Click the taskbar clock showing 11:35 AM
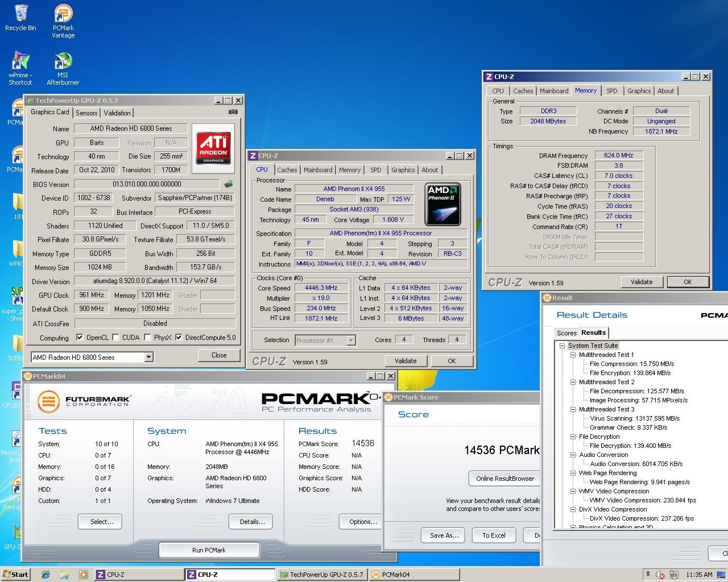728x582 pixels. tap(699, 575)
